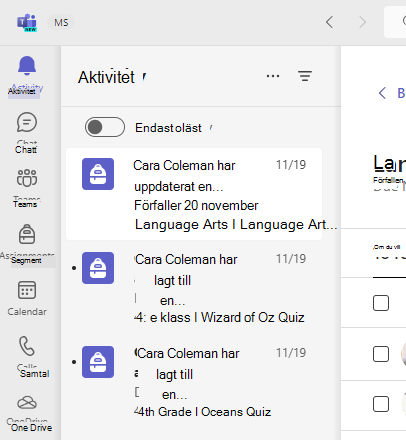Click the filter icon in the Aktivitet header
Image resolution: width=406 pixels, height=440 pixels.
click(305, 76)
